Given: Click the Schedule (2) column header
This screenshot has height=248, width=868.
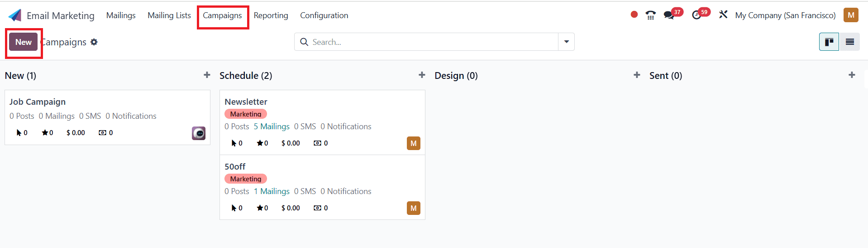Looking at the screenshot, I should click(x=246, y=76).
